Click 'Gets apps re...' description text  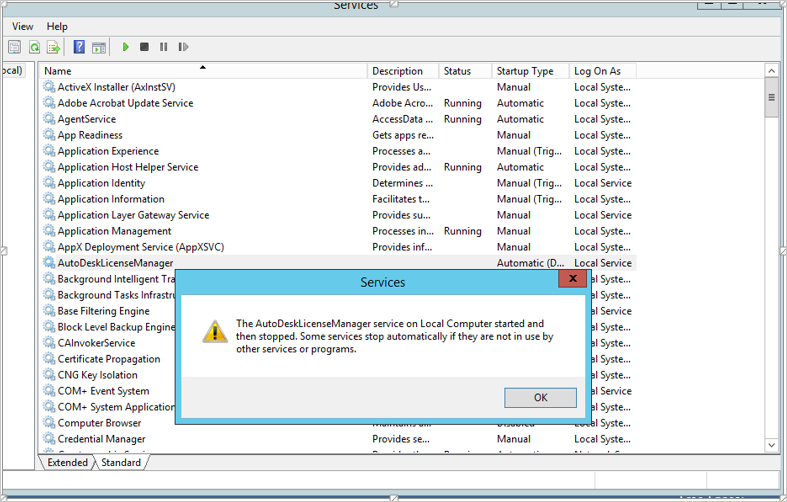(403, 135)
